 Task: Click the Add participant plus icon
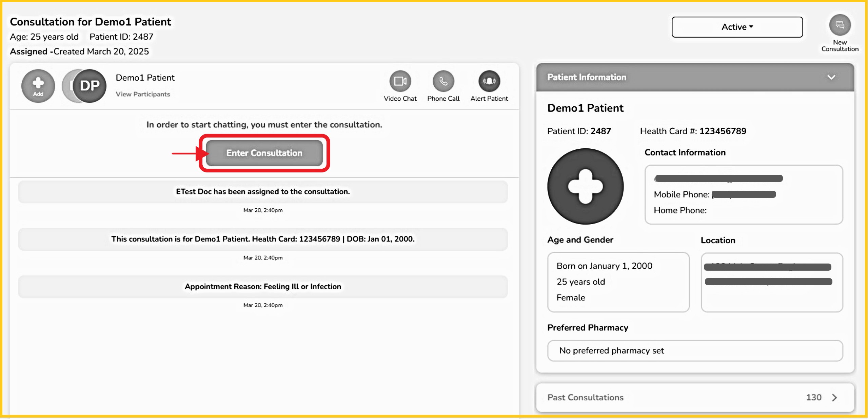pyautogui.click(x=38, y=85)
